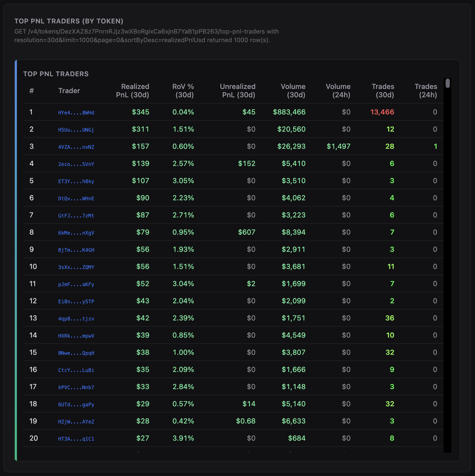Select the $6,633 volume cell

pyautogui.click(x=294, y=421)
